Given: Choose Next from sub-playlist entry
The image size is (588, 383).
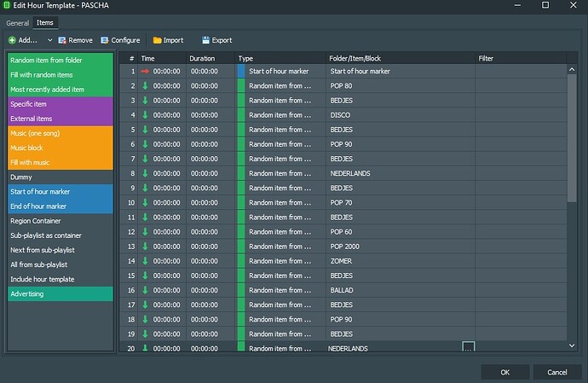Looking at the screenshot, I should [60, 250].
